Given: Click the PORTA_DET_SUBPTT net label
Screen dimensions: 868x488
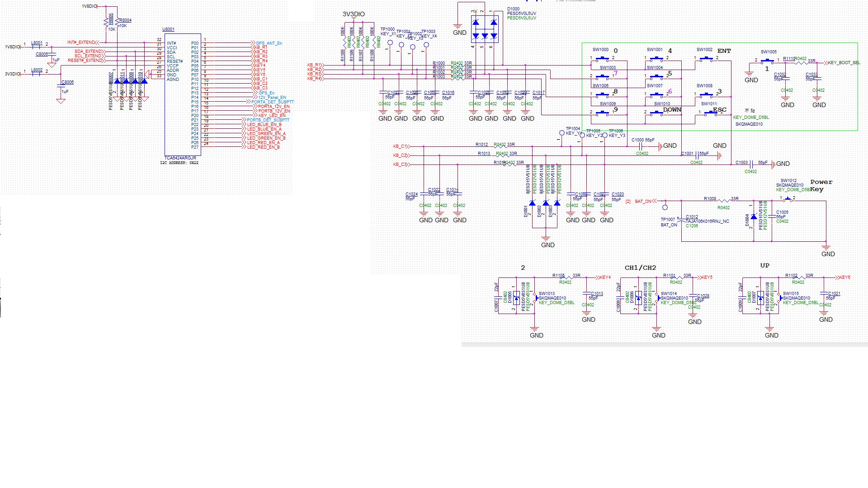Looking at the screenshot, I should pyautogui.click(x=273, y=102).
